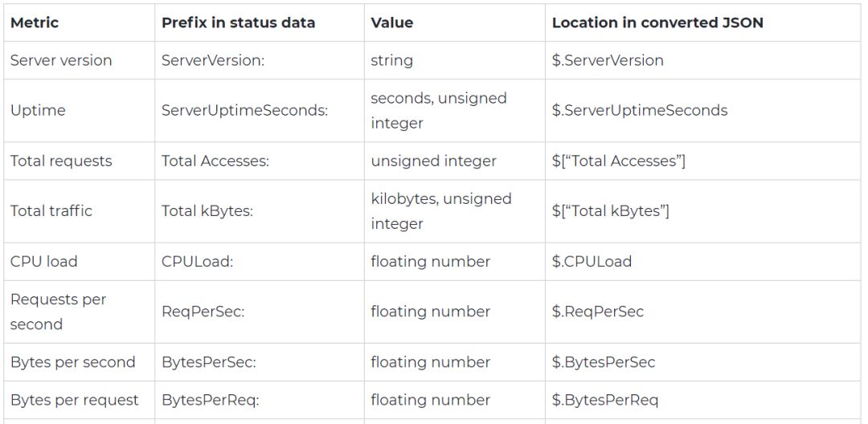Select the $.BytesPerSec JSON location
This screenshot has height=424, width=868.
[604, 361]
